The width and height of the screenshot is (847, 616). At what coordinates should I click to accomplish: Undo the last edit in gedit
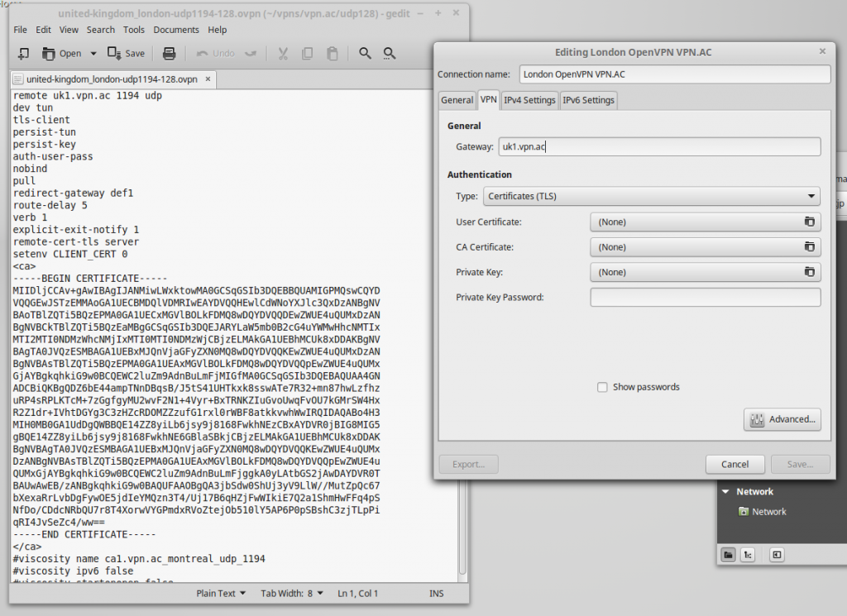[x=216, y=54]
